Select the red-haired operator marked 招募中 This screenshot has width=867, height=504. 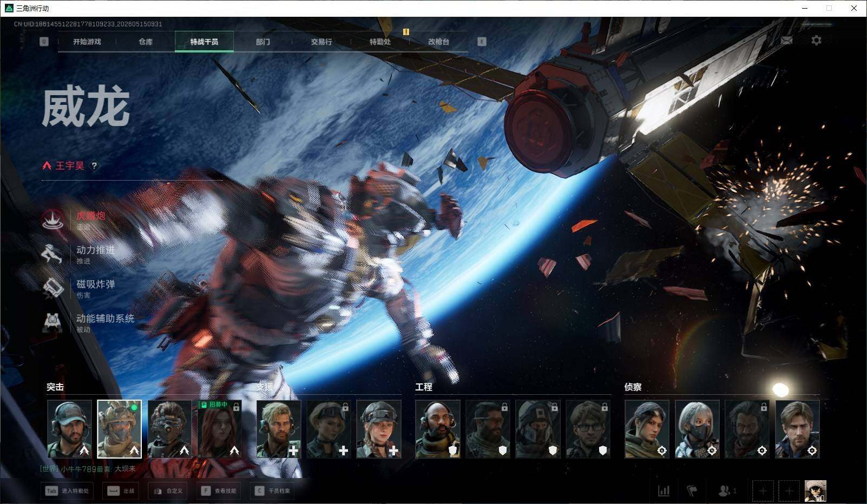click(220, 429)
